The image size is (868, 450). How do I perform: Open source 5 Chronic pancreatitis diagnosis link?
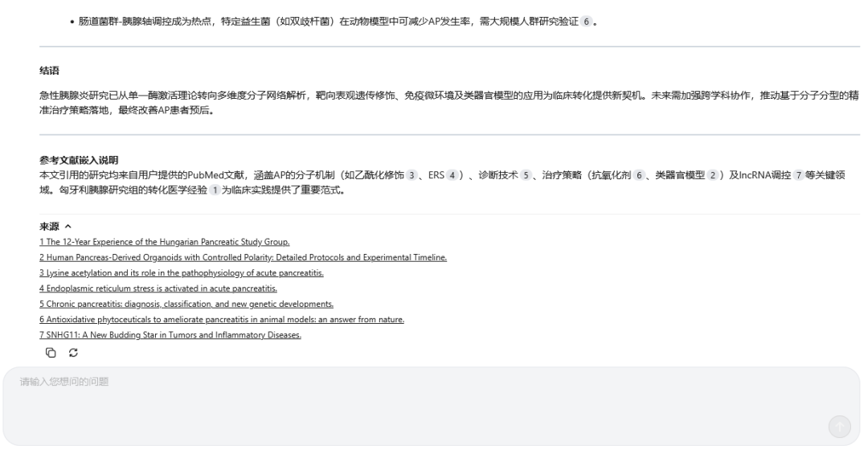(186, 304)
